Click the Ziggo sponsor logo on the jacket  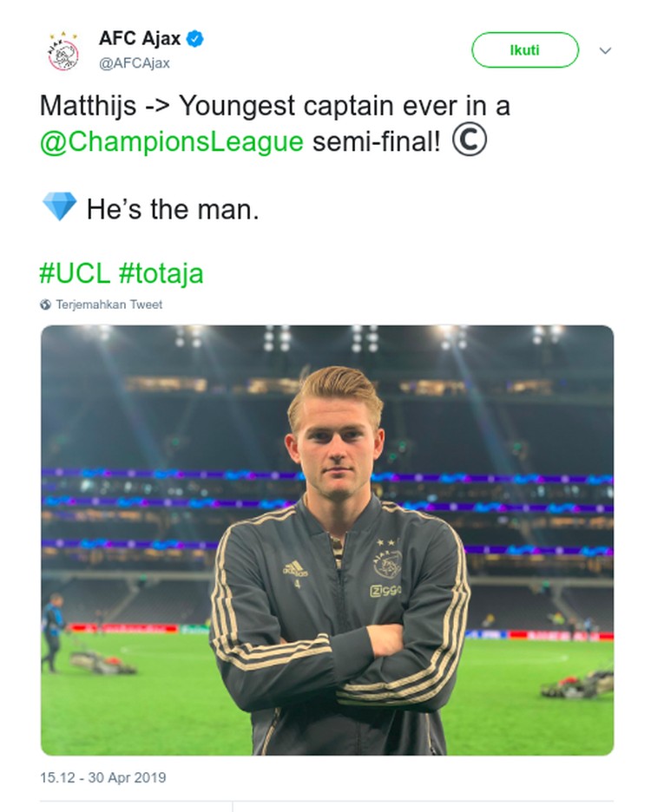click(x=385, y=591)
